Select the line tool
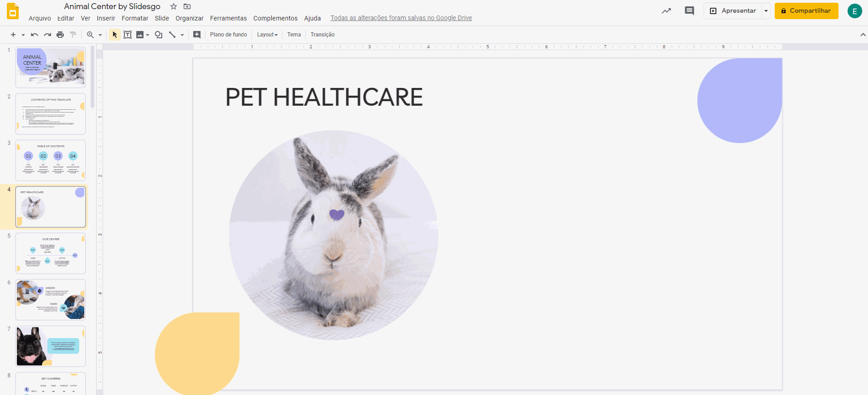Screen dimensions: 868x395 point(172,35)
